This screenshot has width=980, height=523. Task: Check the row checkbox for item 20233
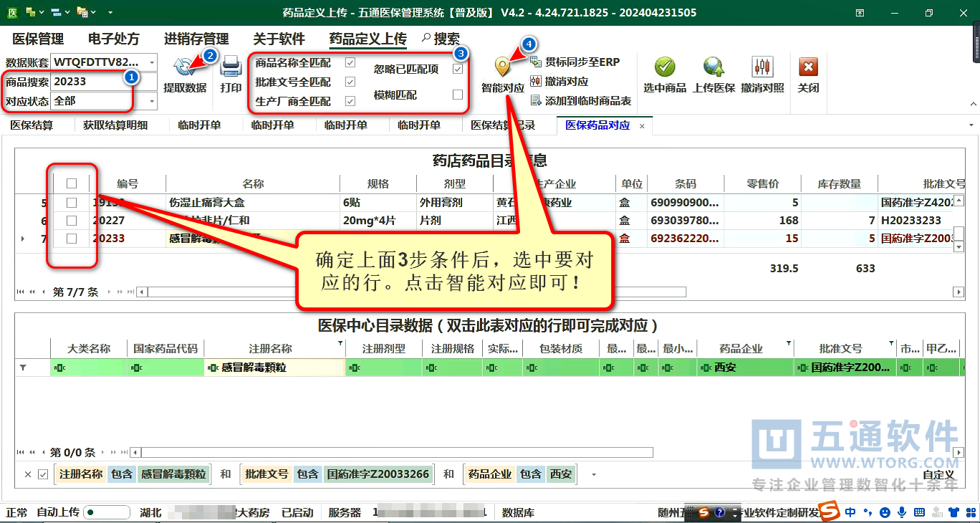(x=72, y=239)
